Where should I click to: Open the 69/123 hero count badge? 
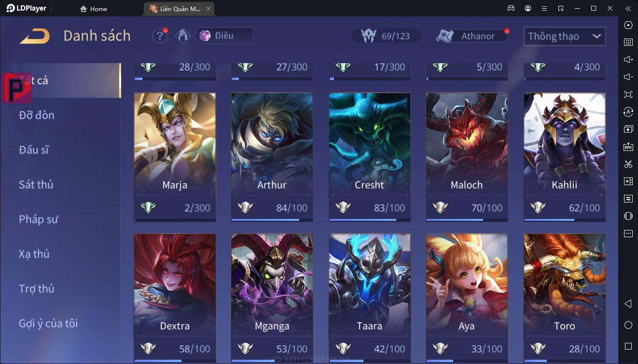pyautogui.click(x=386, y=36)
